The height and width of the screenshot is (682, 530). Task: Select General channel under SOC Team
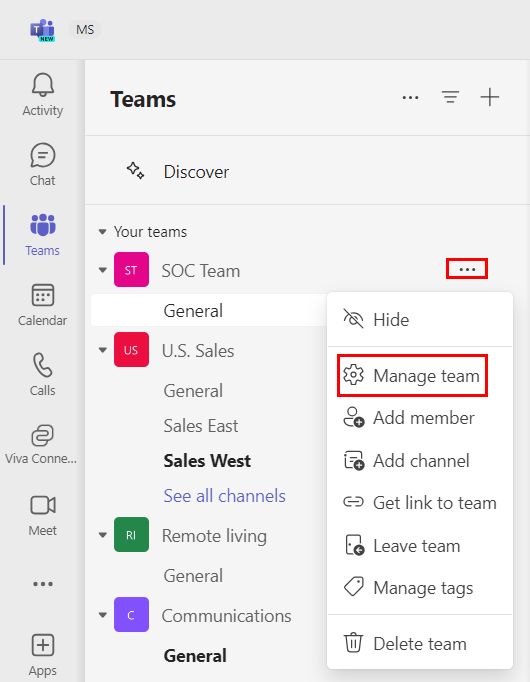(209, 311)
